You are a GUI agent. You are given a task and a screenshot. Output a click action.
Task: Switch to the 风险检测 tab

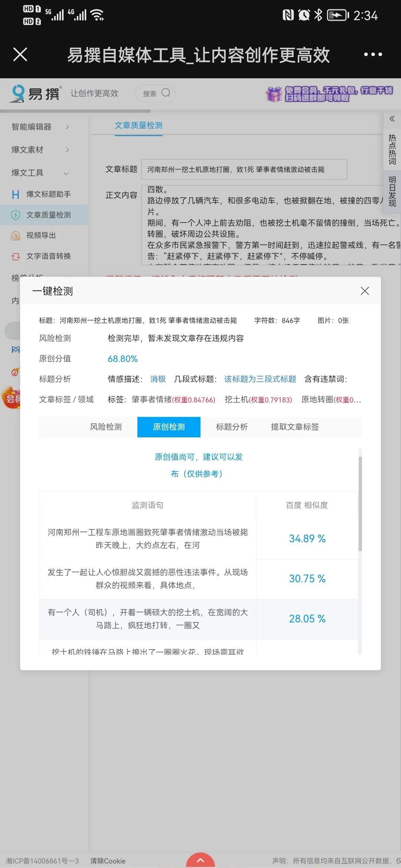[106, 427]
